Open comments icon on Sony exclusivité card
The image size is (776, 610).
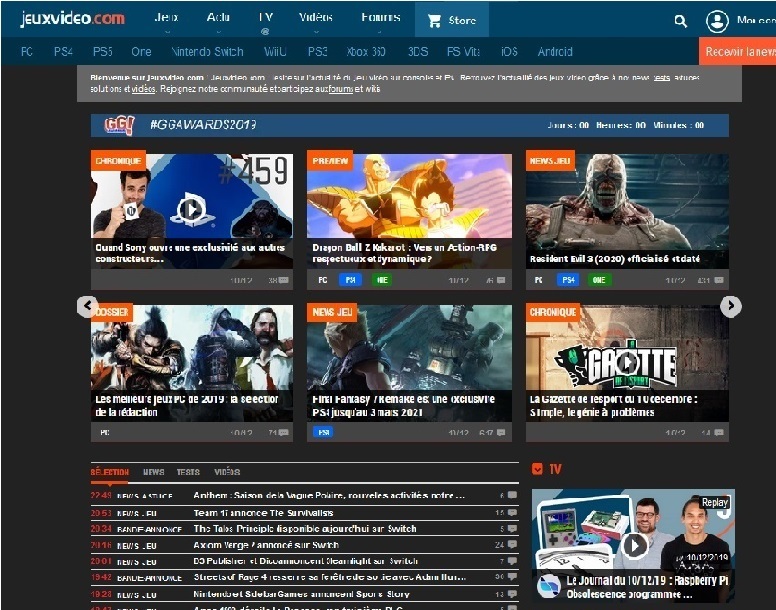pos(284,280)
